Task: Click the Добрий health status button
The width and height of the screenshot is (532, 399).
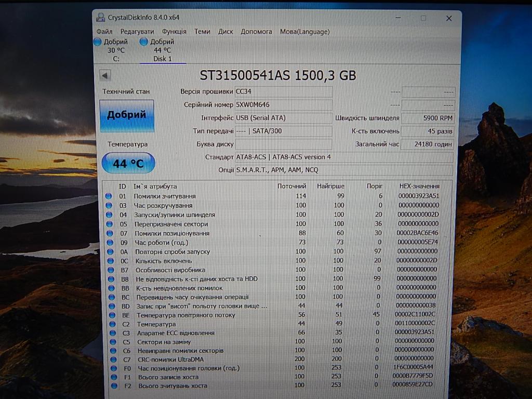Action: (127, 115)
